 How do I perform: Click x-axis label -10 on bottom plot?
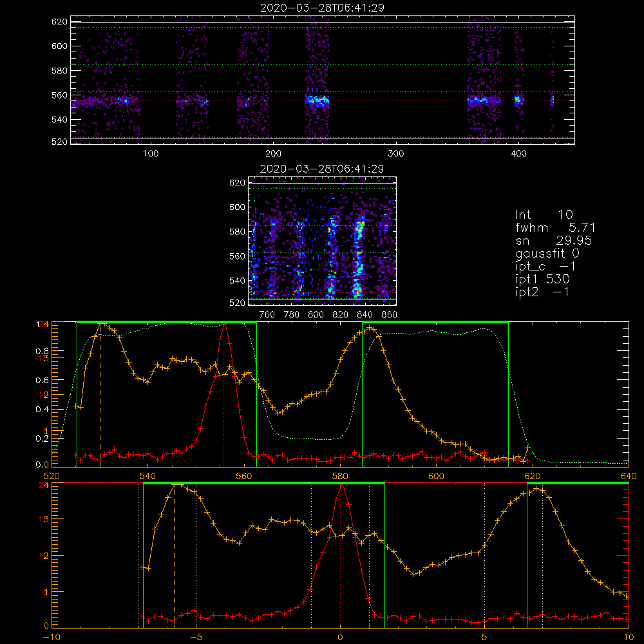(52, 638)
